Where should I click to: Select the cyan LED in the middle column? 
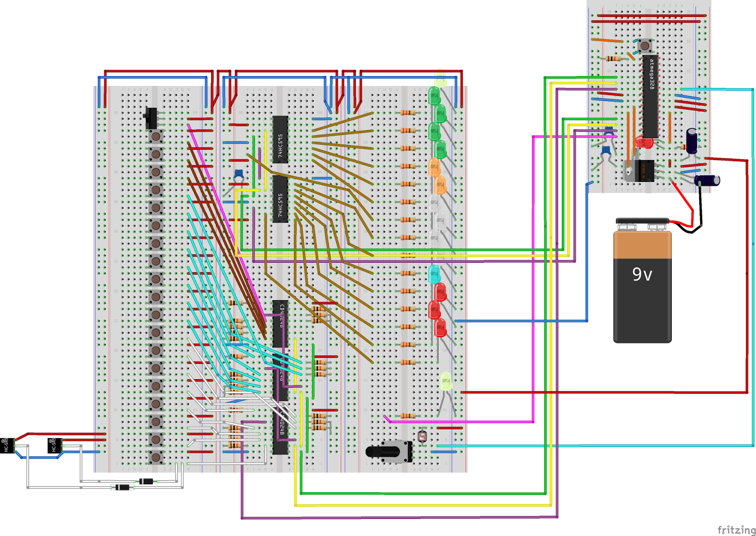(433, 273)
